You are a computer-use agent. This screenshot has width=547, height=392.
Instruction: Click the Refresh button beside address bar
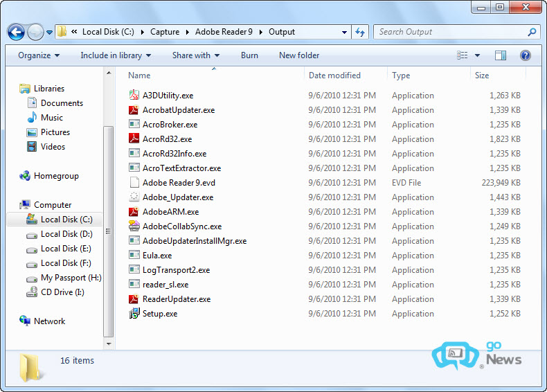[x=360, y=32]
